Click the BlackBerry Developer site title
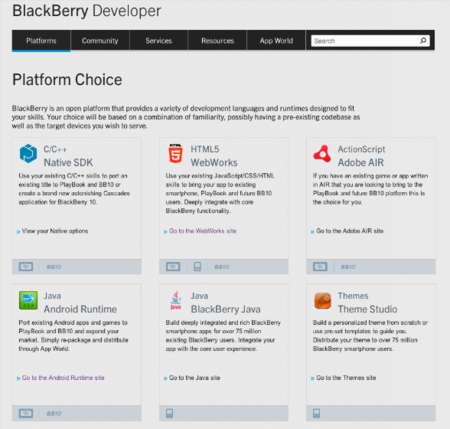This screenshot has height=429, width=450. tap(87, 11)
